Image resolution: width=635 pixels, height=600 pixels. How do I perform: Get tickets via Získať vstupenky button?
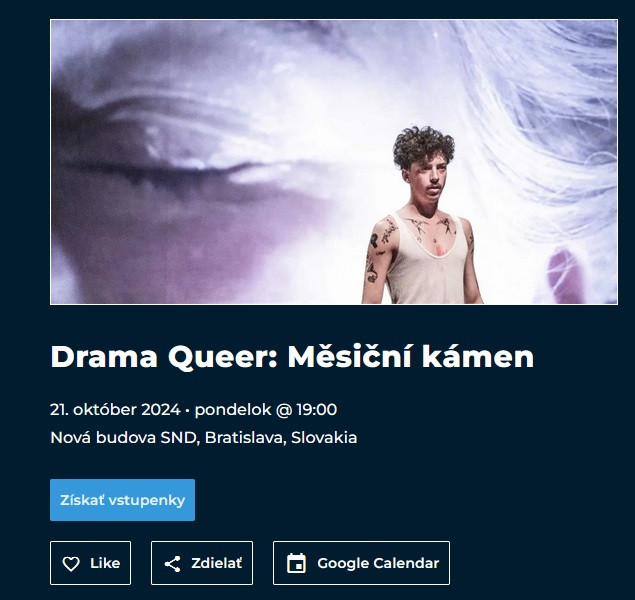122,500
